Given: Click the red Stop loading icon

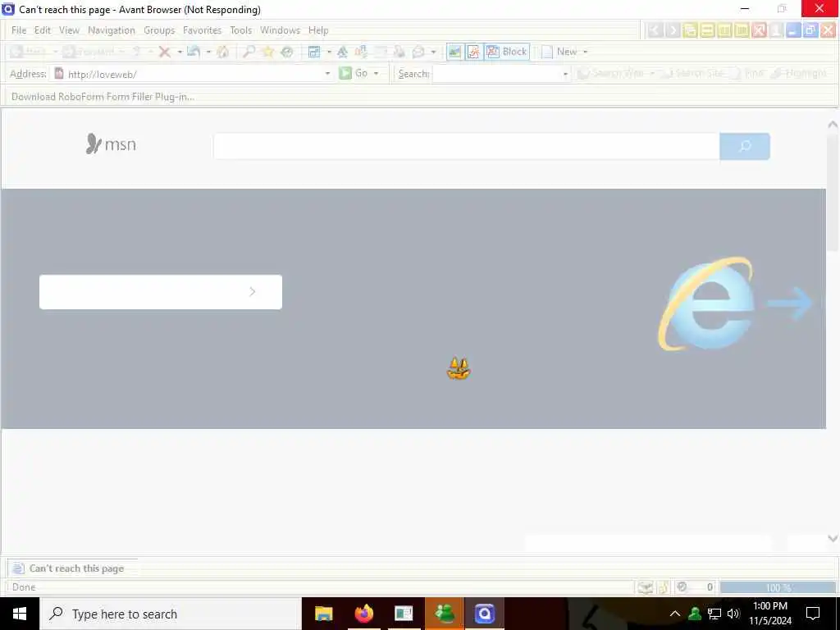Looking at the screenshot, I should 165,52.
